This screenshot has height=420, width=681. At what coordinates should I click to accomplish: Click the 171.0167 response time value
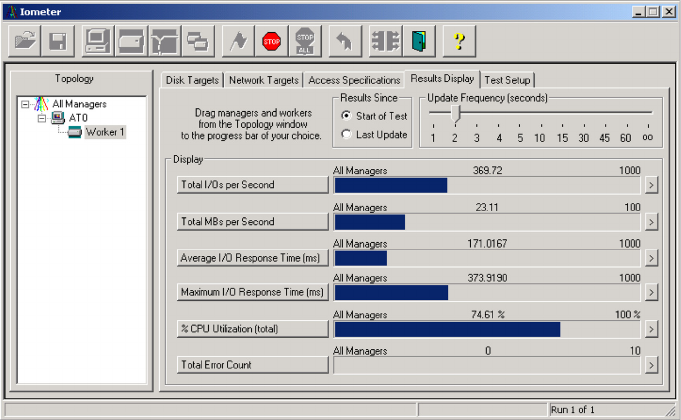click(x=487, y=244)
